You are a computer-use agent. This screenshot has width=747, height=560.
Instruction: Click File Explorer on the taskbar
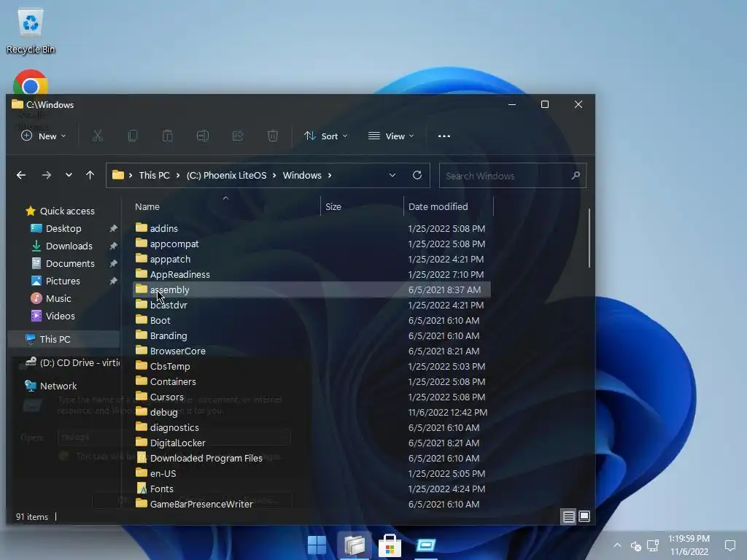(x=354, y=545)
